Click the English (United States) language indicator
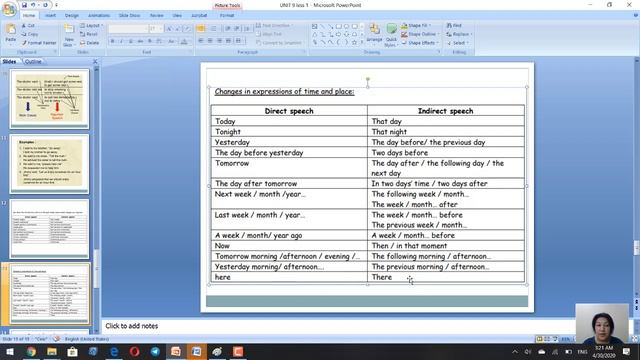This screenshot has width=640, height=360. [x=87, y=339]
